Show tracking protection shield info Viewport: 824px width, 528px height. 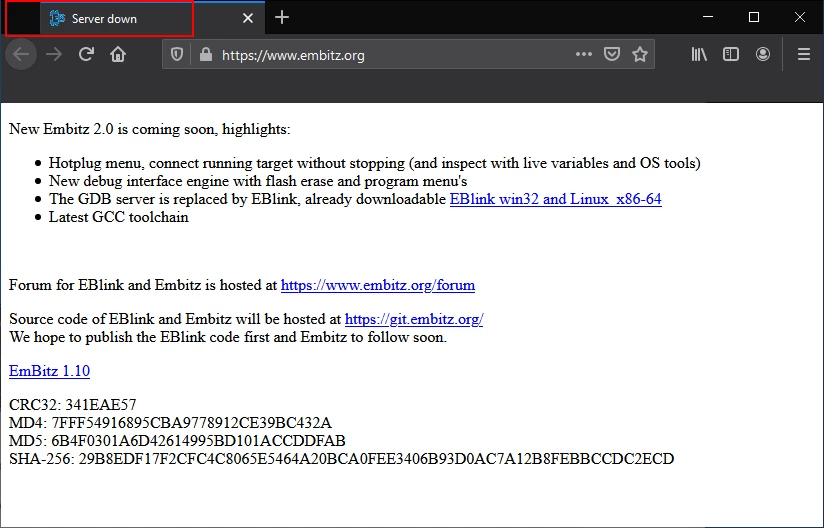(x=177, y=55)
